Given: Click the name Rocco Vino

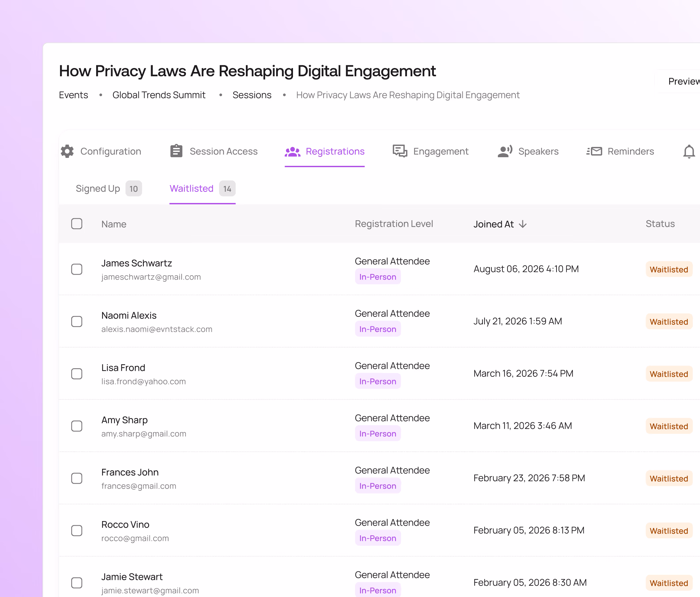Looking at the screenshot, I should (x=125, y=524).
